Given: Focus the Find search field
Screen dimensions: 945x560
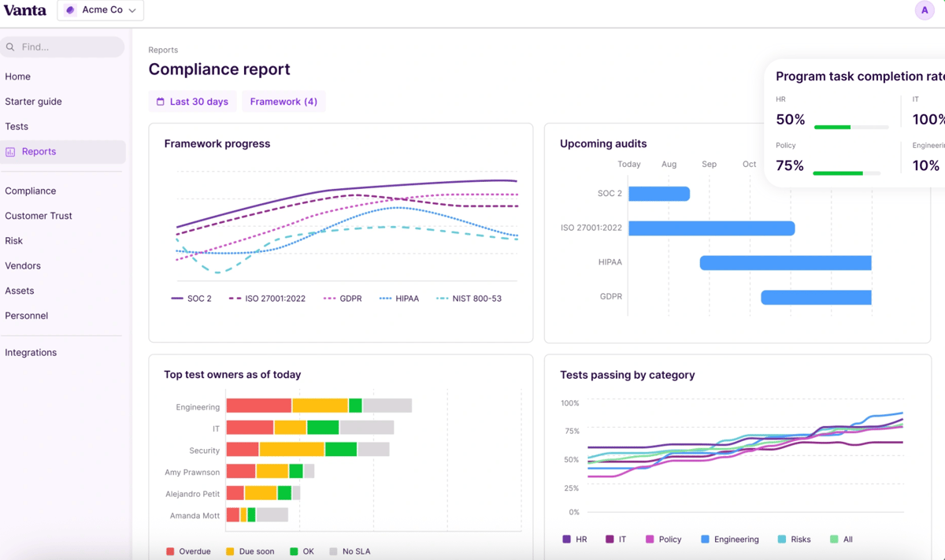Looking at the screenshot, I should click(62, 47).
